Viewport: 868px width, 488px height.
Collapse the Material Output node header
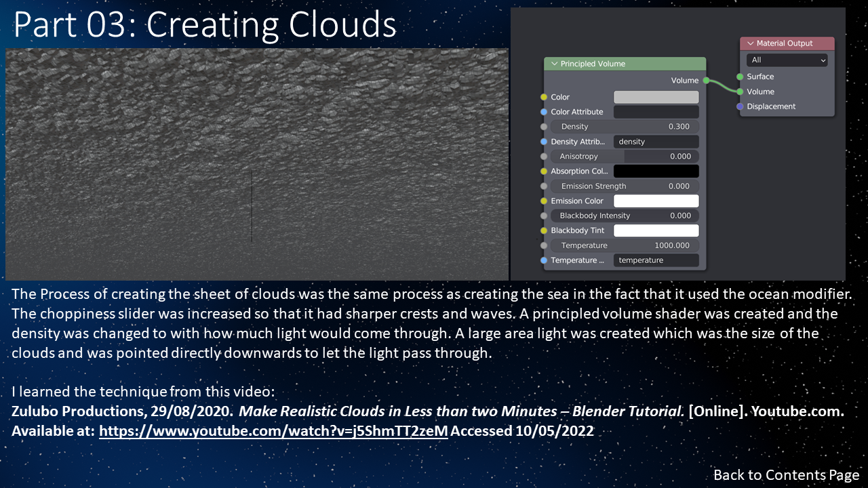pos(750,43)
